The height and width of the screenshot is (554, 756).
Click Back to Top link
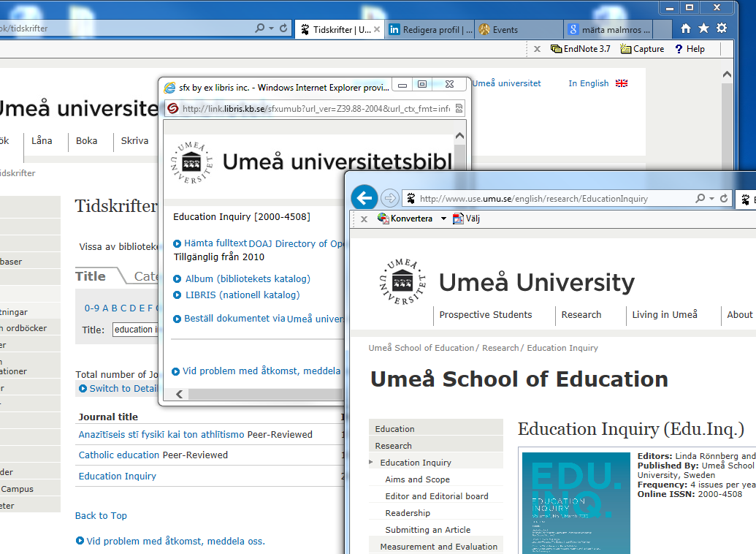tap(101, 515)
